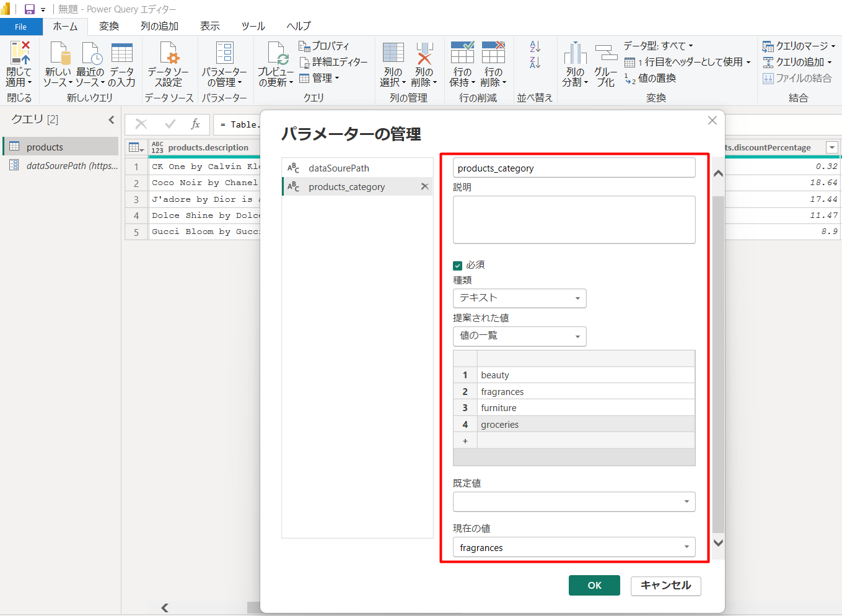Click the キャンセル button
This screenshot has width=842, height=616.
[665, 585]
